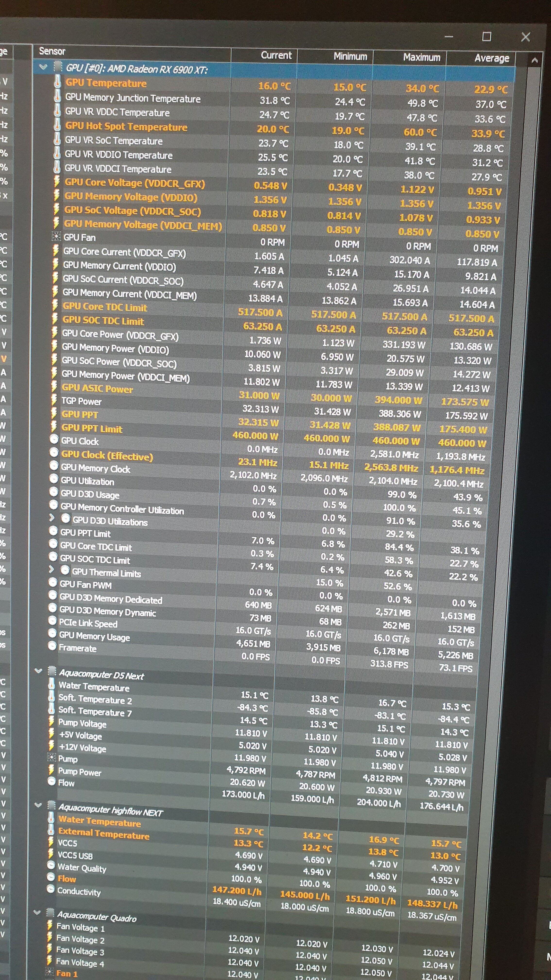
Task: Click the fan icon beside GPU Fan
Action: click(56, 236)
